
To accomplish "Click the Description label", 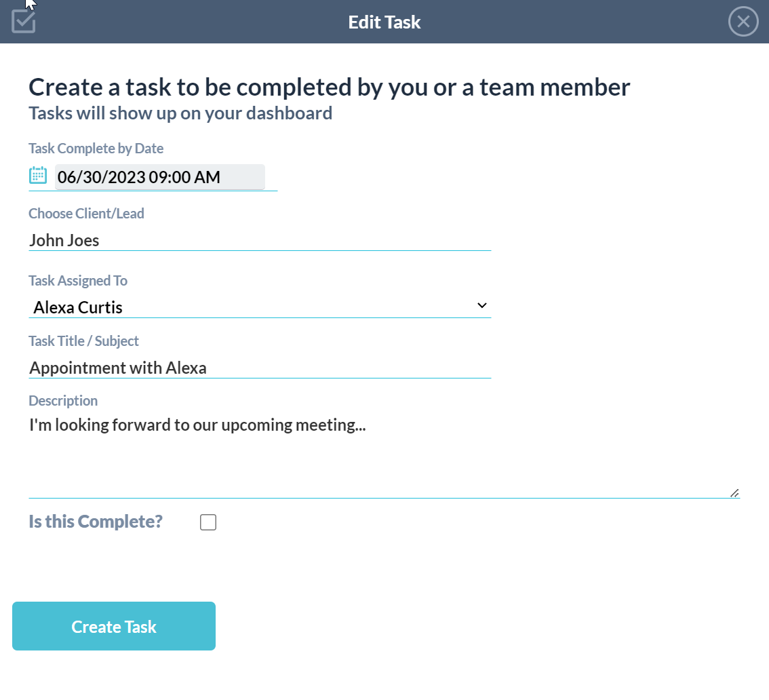I will tap(63, 401).
